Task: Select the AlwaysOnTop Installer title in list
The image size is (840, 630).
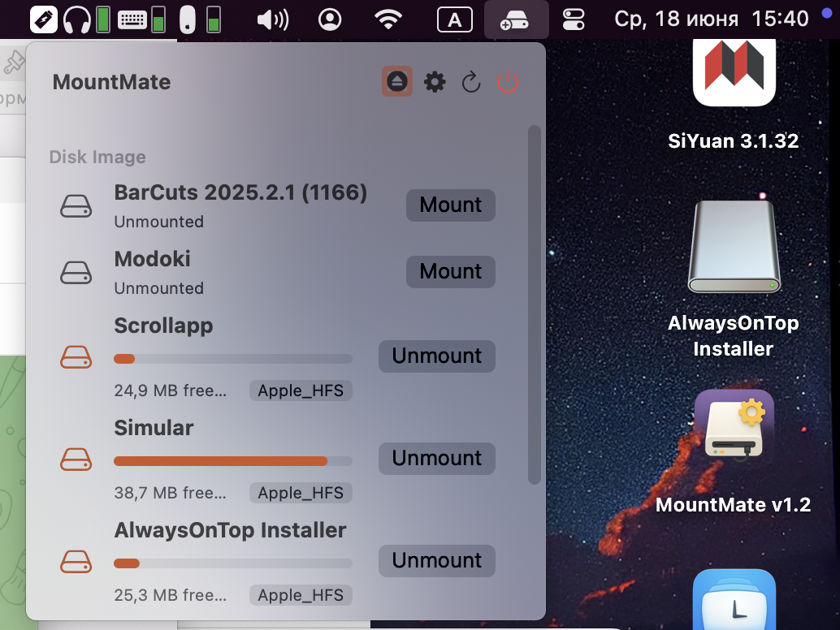Action: coord(231,530)
